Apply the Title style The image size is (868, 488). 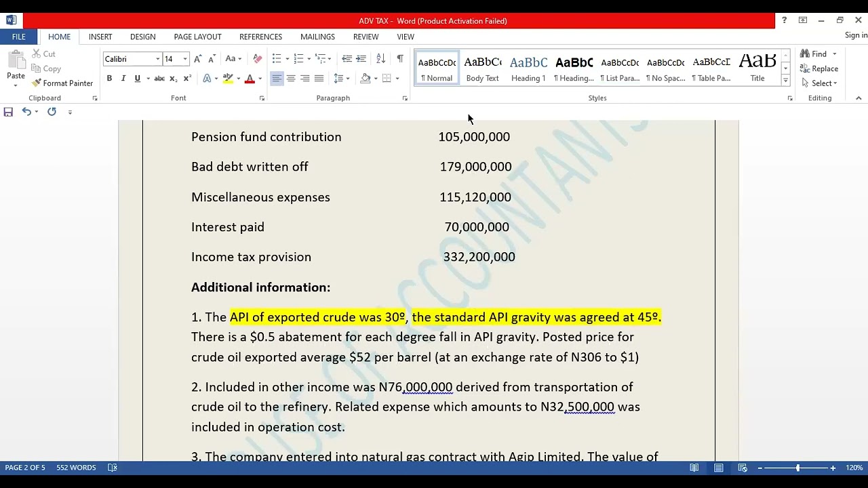[x=757, y=68]
